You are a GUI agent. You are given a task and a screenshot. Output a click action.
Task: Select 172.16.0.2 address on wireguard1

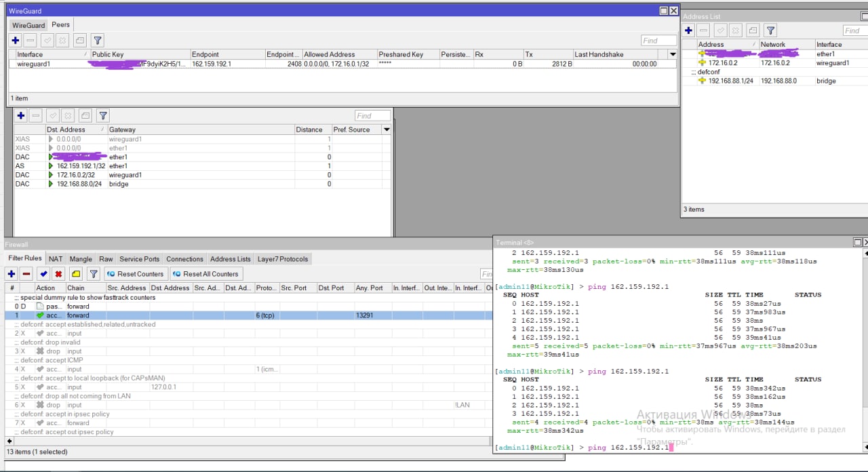[774, 63]
